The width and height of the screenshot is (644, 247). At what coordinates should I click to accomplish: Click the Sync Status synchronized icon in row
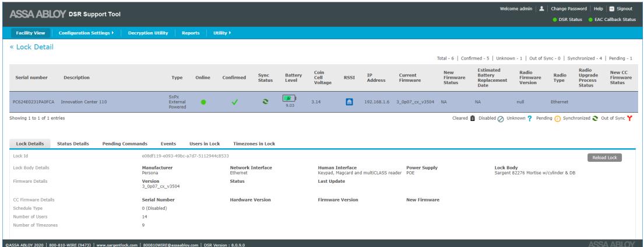click(x=265, y=102)
